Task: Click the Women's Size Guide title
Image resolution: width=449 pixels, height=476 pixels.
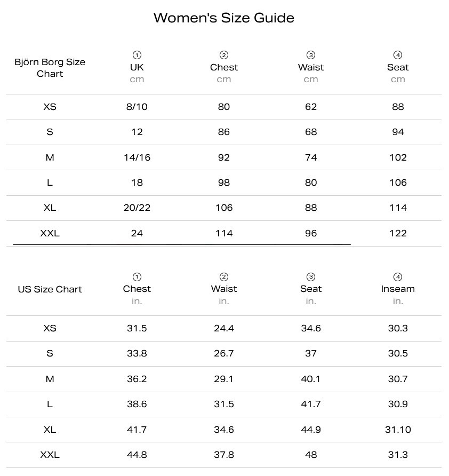Action: [x=224, y=18]
